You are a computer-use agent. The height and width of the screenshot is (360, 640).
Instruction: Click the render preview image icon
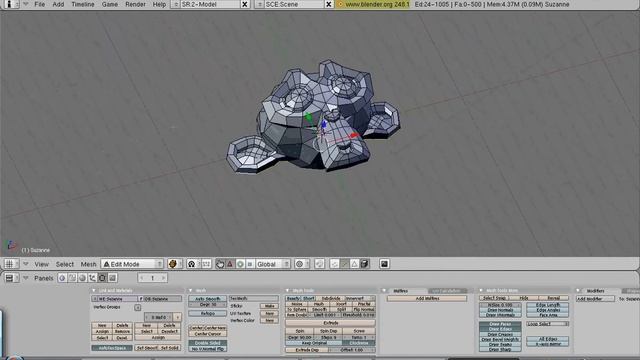tap(384, 264)
